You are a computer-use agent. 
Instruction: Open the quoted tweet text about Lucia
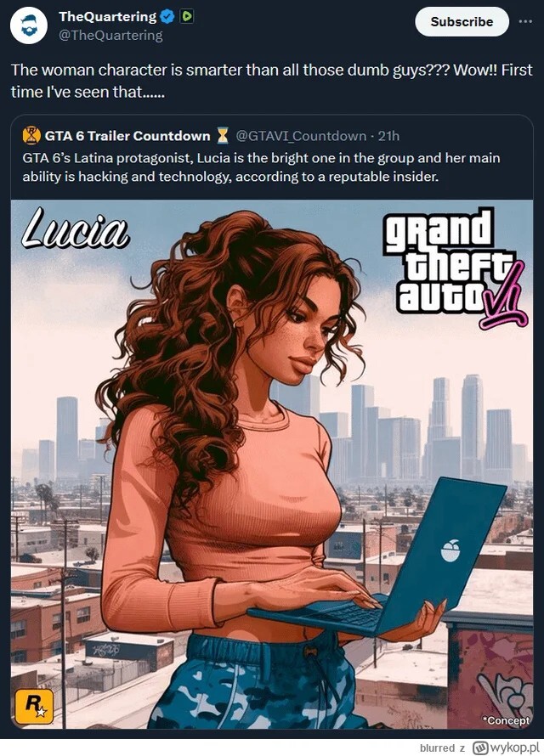click(x=261, y=167)
